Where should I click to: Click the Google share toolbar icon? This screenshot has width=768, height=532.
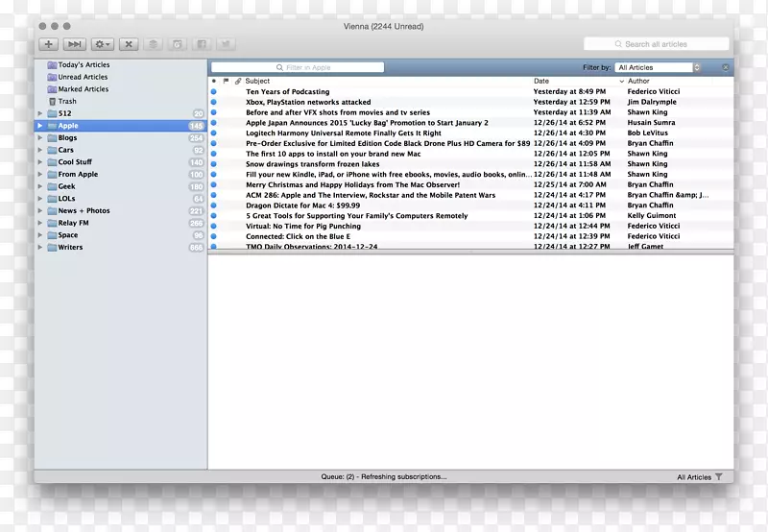tap(178, 44)
